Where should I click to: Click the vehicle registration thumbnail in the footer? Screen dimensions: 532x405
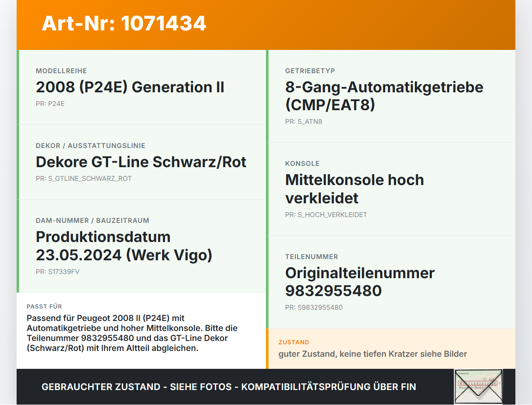click(478, 386)
